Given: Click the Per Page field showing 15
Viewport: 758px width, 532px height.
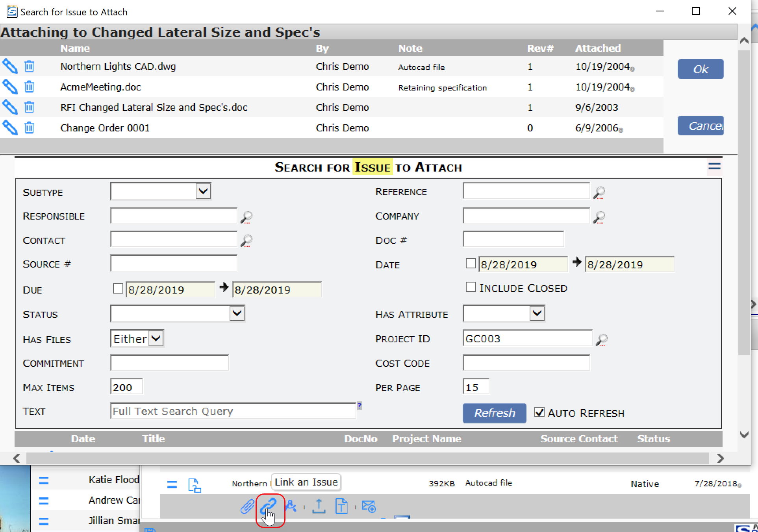Looking at the screenshot, I should coord(476,387).
